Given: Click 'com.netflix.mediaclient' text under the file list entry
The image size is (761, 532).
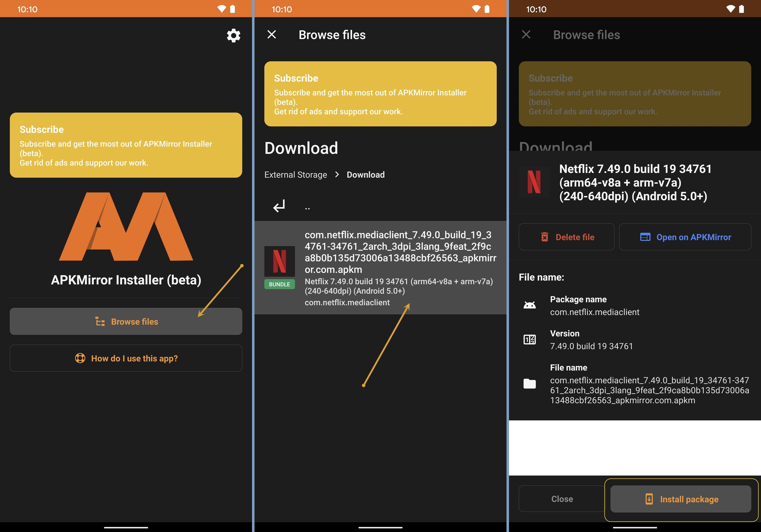Looking at the screenshot, I should click(347, 302).
